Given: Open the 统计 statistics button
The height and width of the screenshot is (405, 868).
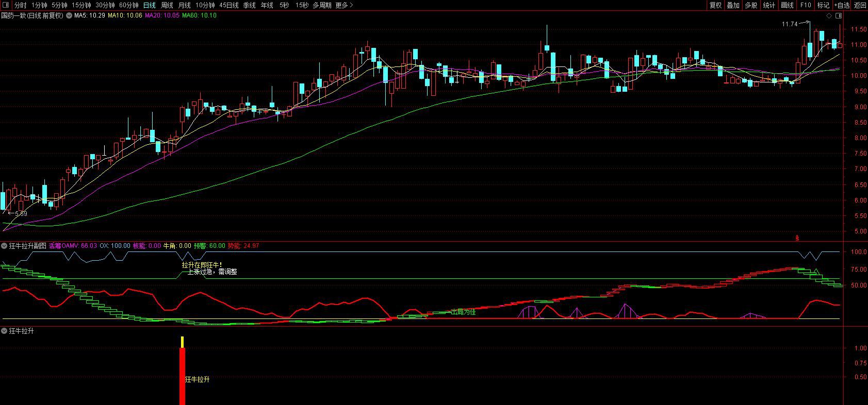Looking at the screenshot, I should pyautogui.click(x=768, y=5).
